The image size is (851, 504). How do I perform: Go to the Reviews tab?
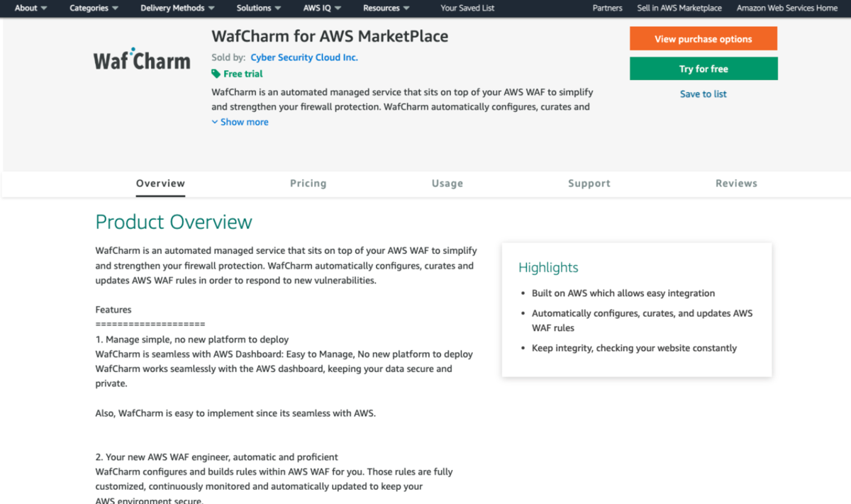(736, 183)
